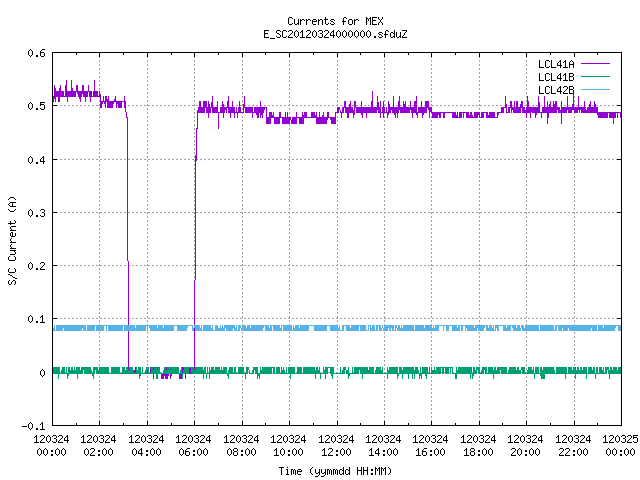Viewport: 640px width, 480px height.
Task: Click the chart title 'Currents for MEX'
Action: tap(335, 21)
